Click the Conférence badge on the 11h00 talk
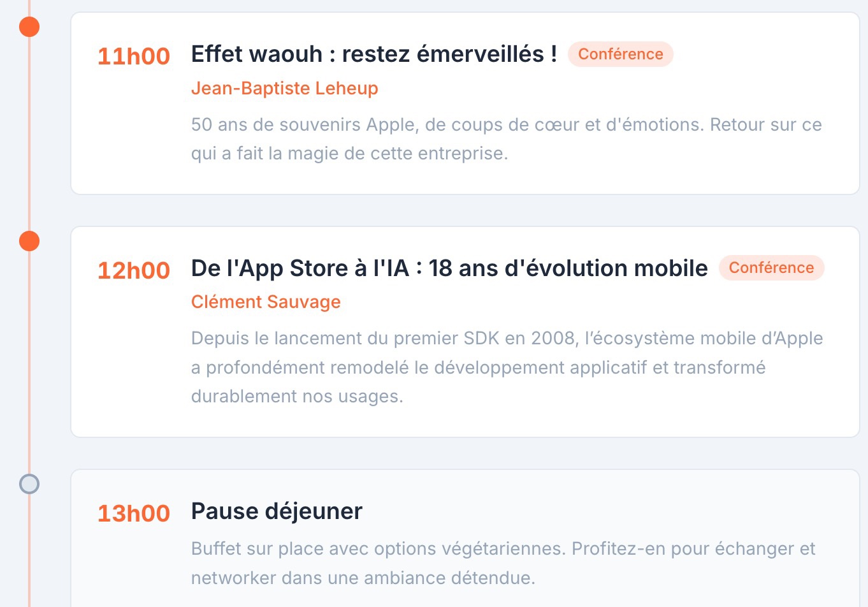 620,54
